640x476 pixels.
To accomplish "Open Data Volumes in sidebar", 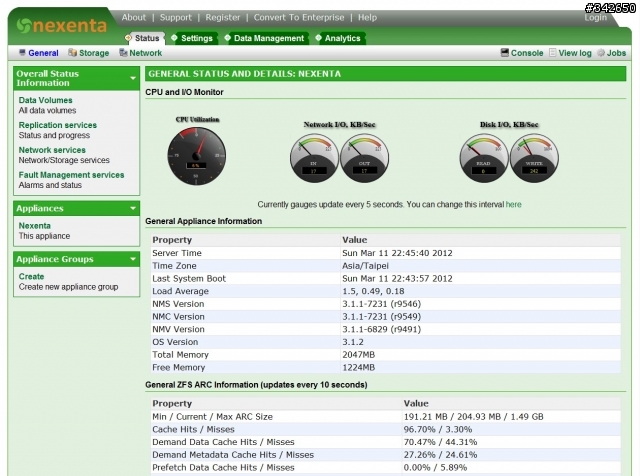I will [45, 100].
